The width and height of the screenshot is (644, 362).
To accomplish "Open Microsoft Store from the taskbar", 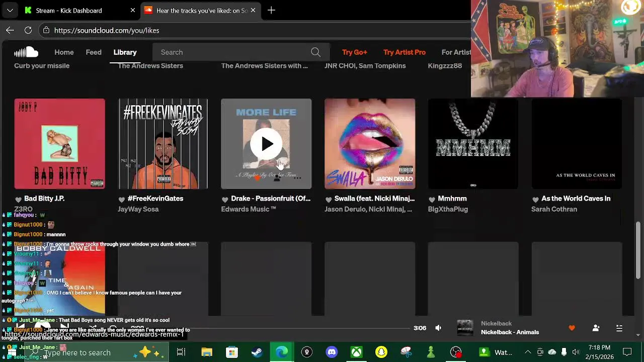I will click(231, 352).
